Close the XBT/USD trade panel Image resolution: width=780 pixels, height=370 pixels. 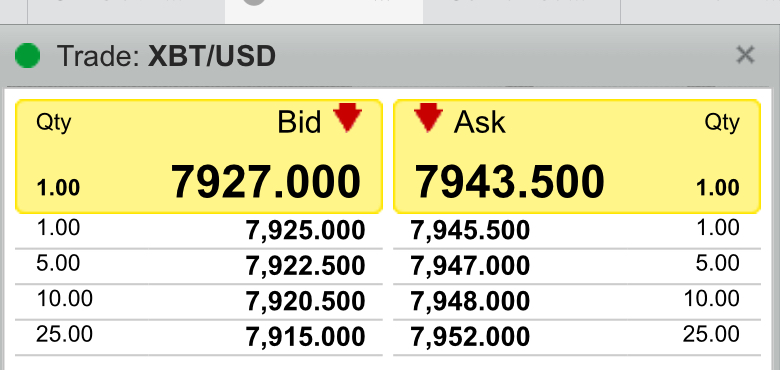[x=745, y=55]
